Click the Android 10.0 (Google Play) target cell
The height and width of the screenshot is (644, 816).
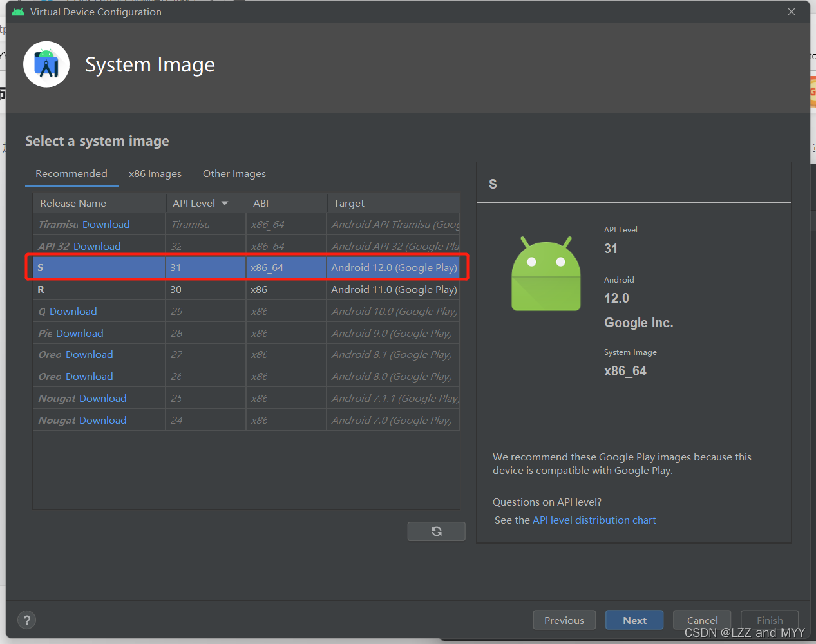pyautogui.click(x=394, y=311)
